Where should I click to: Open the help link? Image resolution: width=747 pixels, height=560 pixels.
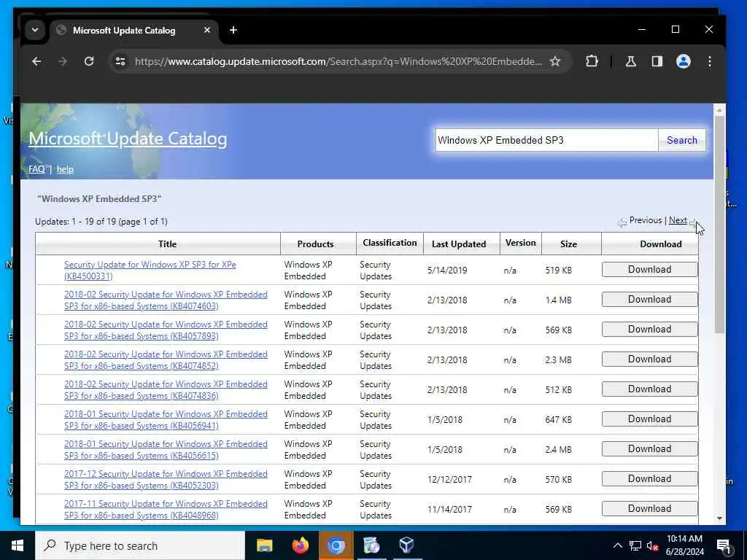point(65,169)
